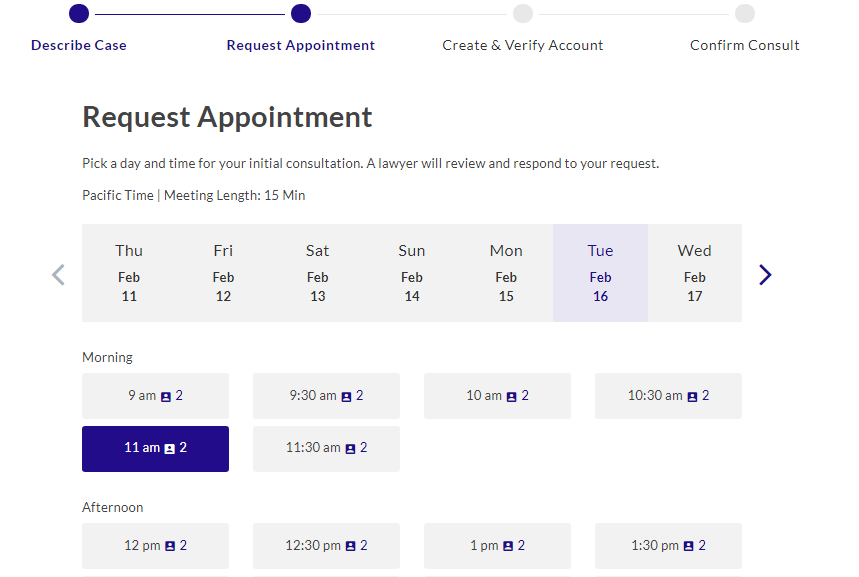The width and height of the screenshot is (859, 577).
Task: Select Fri Feb 12 date
Action: 224,273
